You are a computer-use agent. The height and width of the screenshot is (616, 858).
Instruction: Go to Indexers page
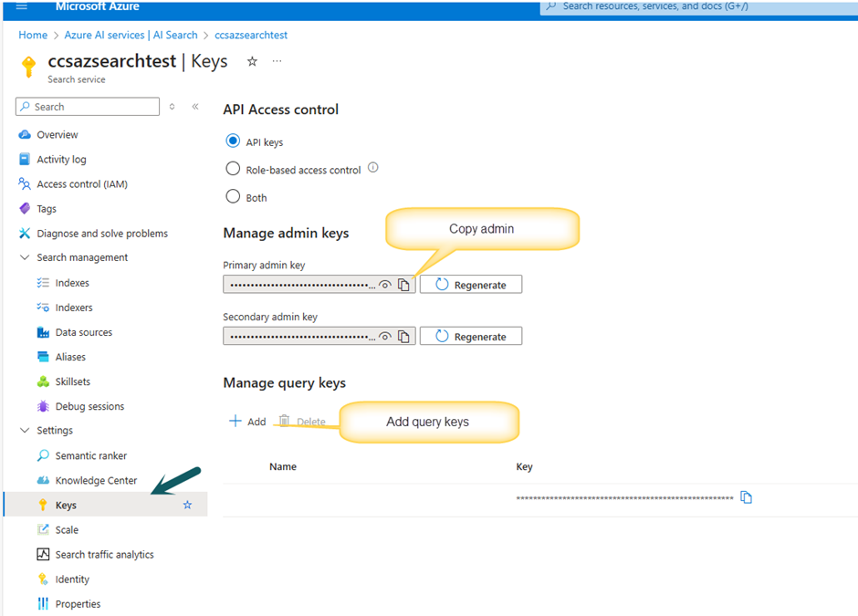click(74, 308)
